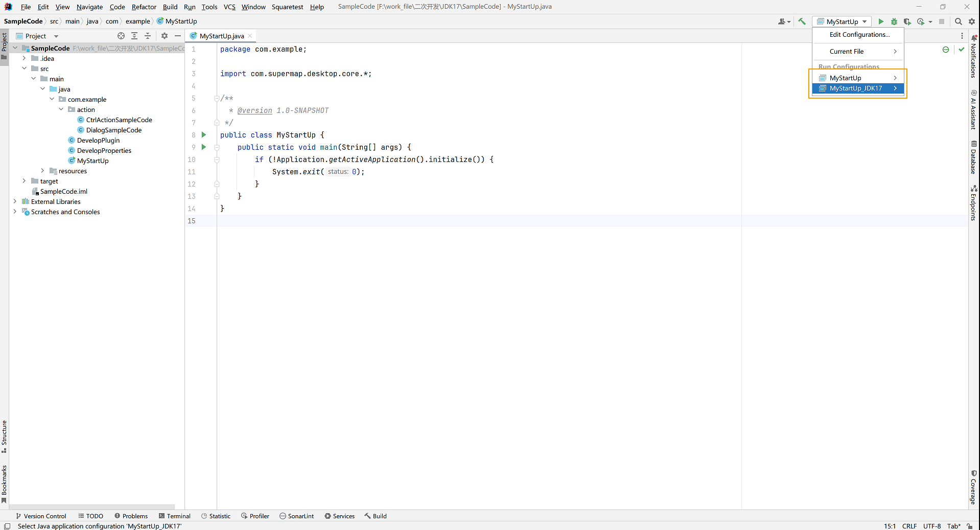Run with Coverage shield icon
Image resolution: width=980 pixels, height=530 pixels.
tap(907, 21)
